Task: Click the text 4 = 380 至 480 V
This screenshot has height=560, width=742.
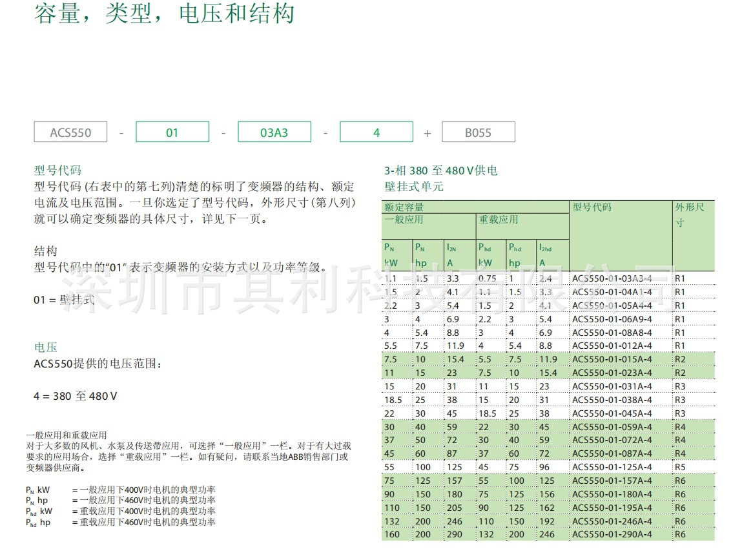Action: 75,396
